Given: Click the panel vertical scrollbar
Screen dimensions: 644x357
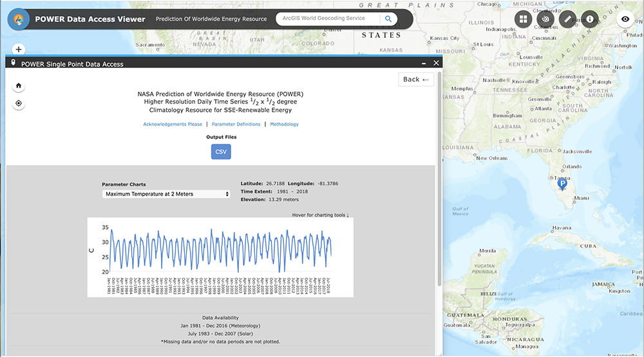Looking at the screenshot, I should 439,179.
